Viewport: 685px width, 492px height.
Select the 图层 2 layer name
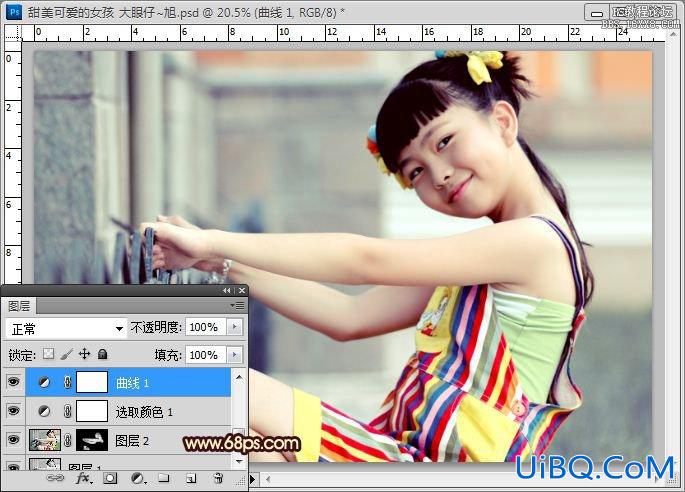click(x=132, y=441)
